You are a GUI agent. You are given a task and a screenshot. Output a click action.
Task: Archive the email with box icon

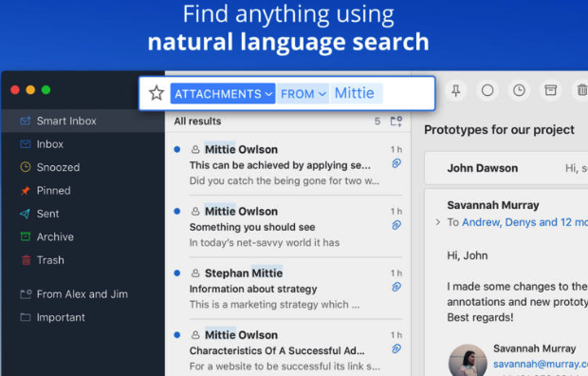coord(550,90)
